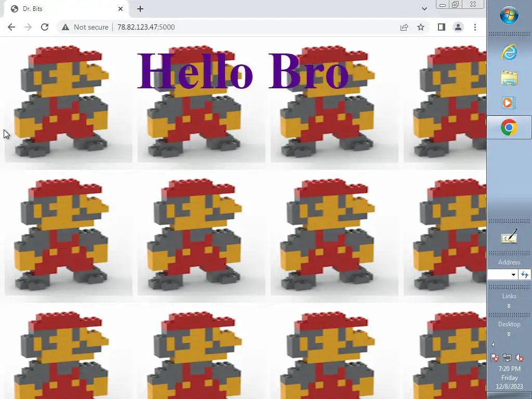Go back to the previous page
The width and height of the screenshot is (532, 399).
click(11, 27)
